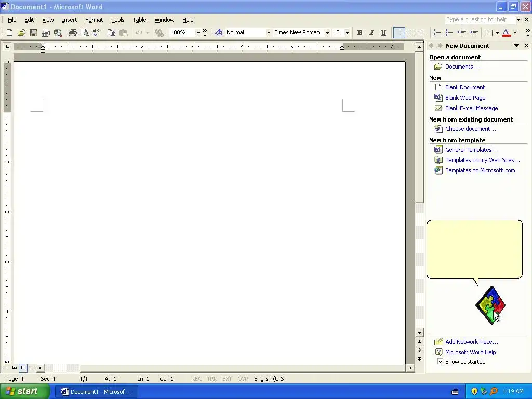Screen dimensions: 532x399
Task: Click the right indent marker on ruler
Action: (x=342, y=48)
